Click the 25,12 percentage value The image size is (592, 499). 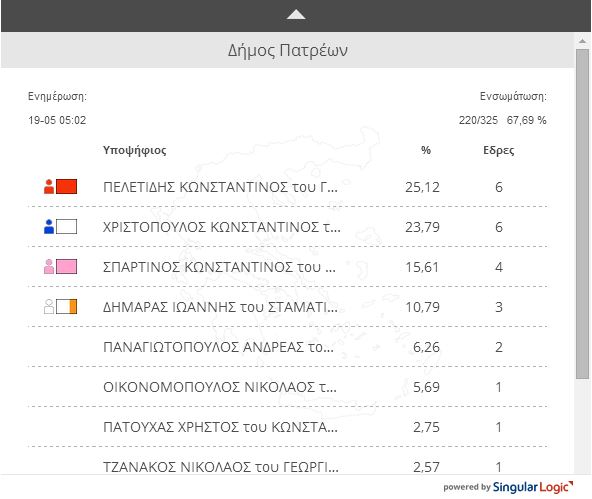pyautogui.click(x=422, y=187)
